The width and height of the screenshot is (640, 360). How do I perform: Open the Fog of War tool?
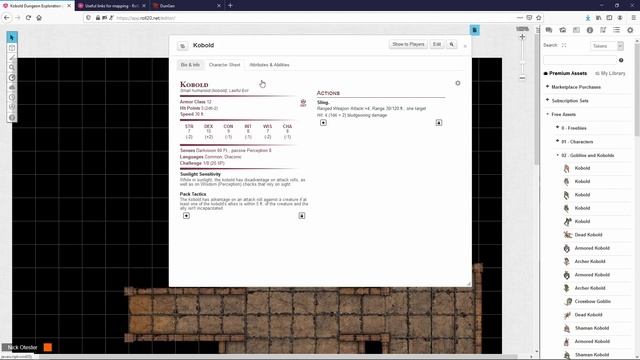(x=12, y=87)
